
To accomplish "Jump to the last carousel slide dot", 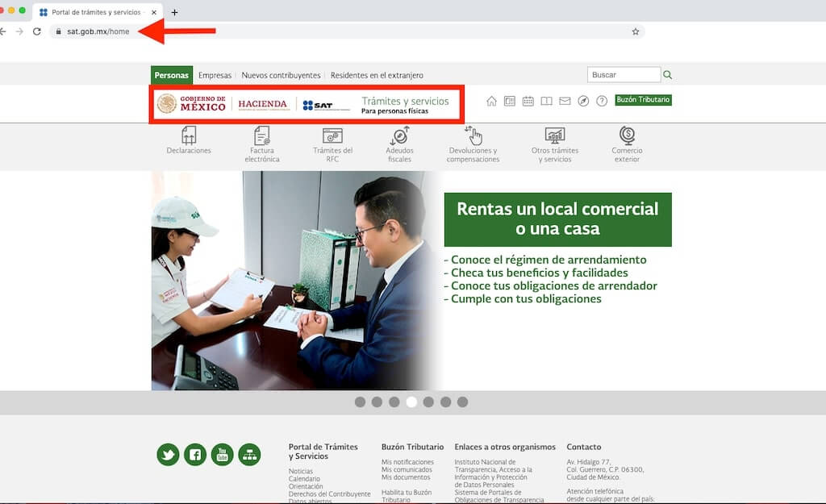I will pos(462,402).
